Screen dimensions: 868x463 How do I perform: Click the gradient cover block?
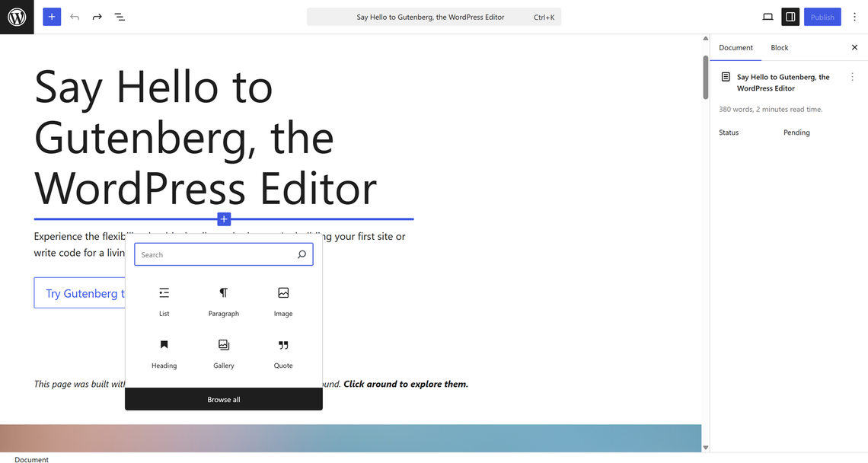(350, 439)
